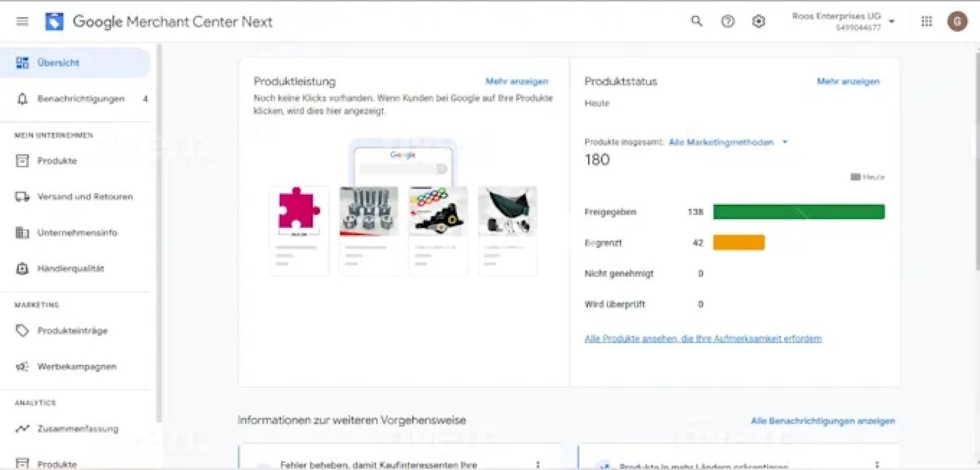Open the settings gear icon
Image resolution: width=980 pixels, height=470 pixels.
point(758,21)
